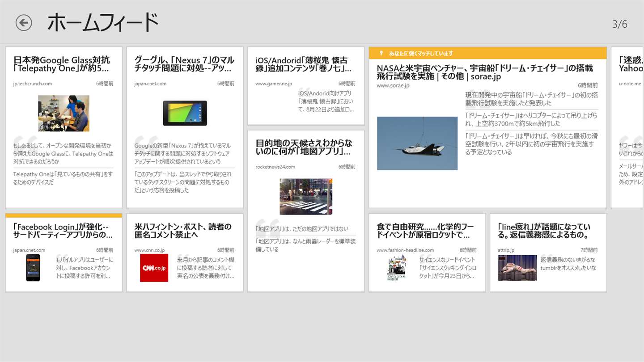Click the 3/6 page indicator
Screen dimensions: 644x362
(620, 24)
